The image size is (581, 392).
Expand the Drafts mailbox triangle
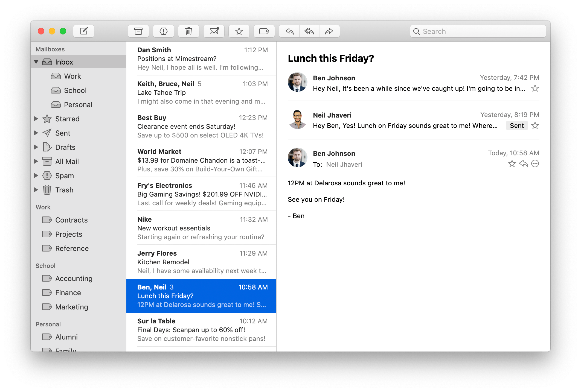(x=36, y=147)
